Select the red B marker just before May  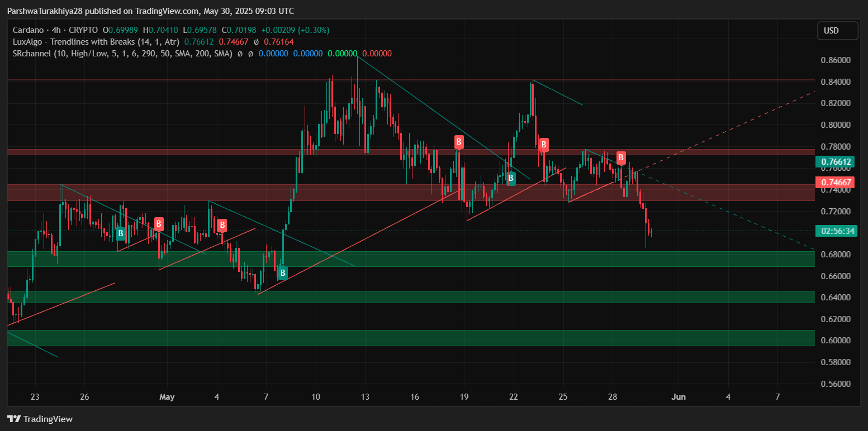click(159, 224)
